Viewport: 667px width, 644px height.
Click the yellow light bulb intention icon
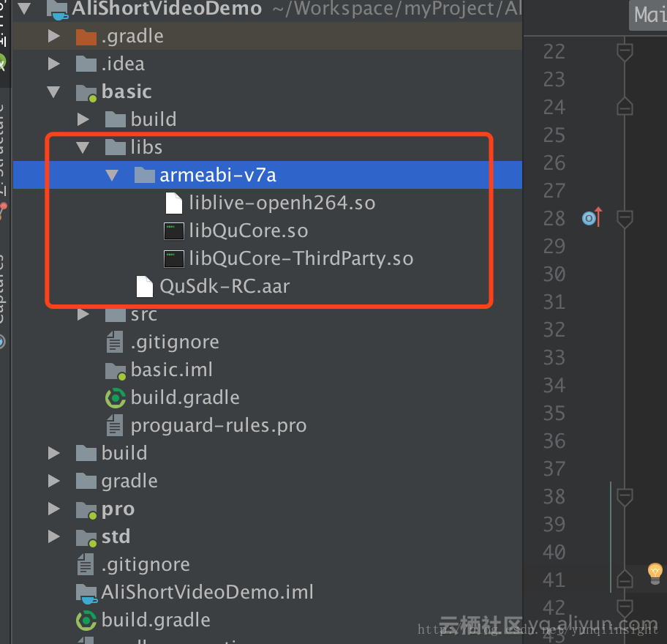655,573
